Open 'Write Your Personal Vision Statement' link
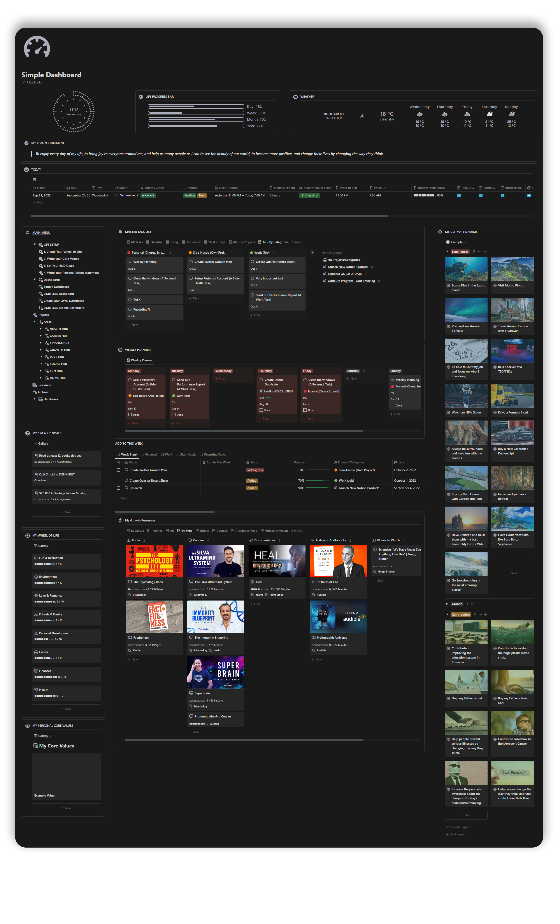This screenshot has height=924, width=560. (x=71, y=273)
